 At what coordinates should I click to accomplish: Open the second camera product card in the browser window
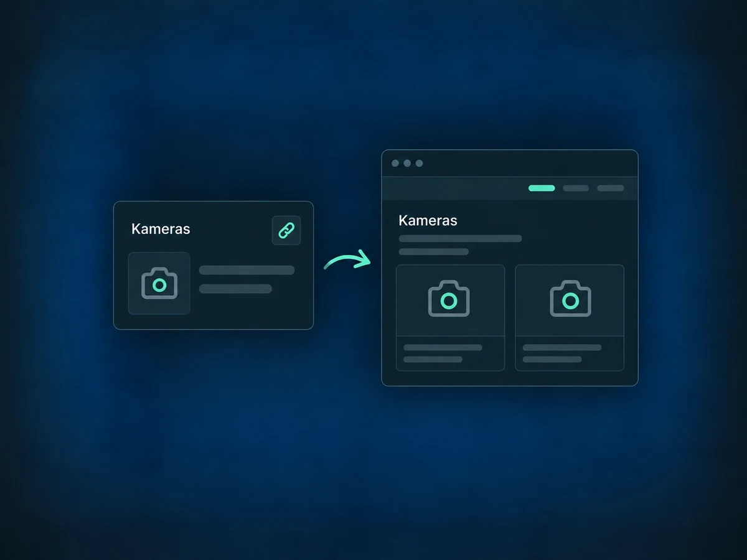(570, 317)
